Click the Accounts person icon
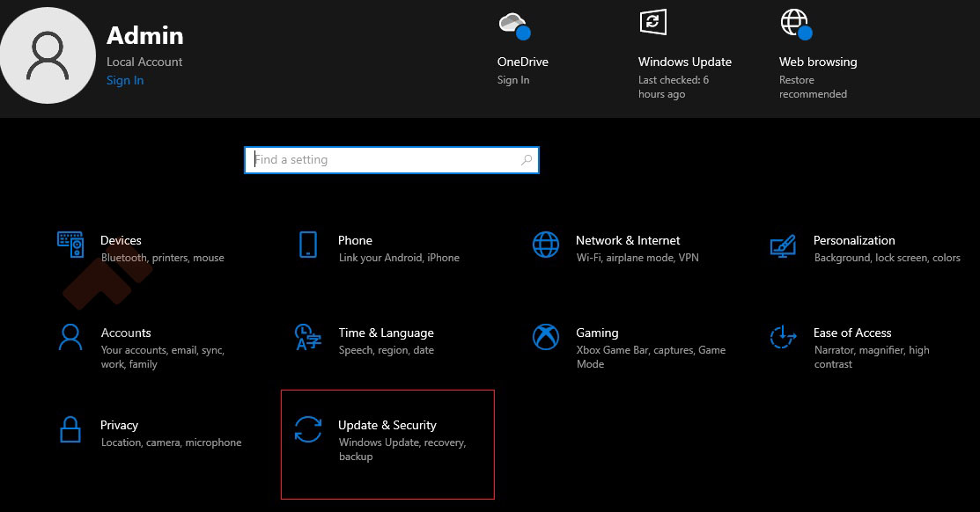The image size is (980, 512). 70,337
